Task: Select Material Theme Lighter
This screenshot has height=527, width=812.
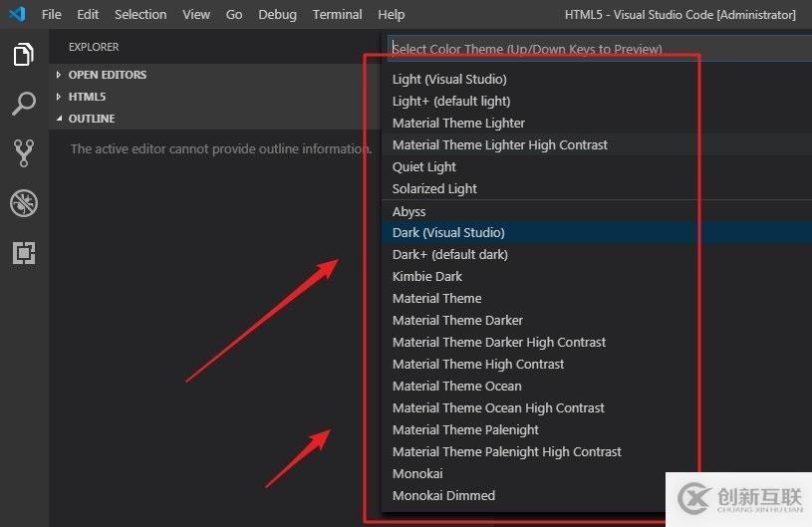Action: [597, 124]
